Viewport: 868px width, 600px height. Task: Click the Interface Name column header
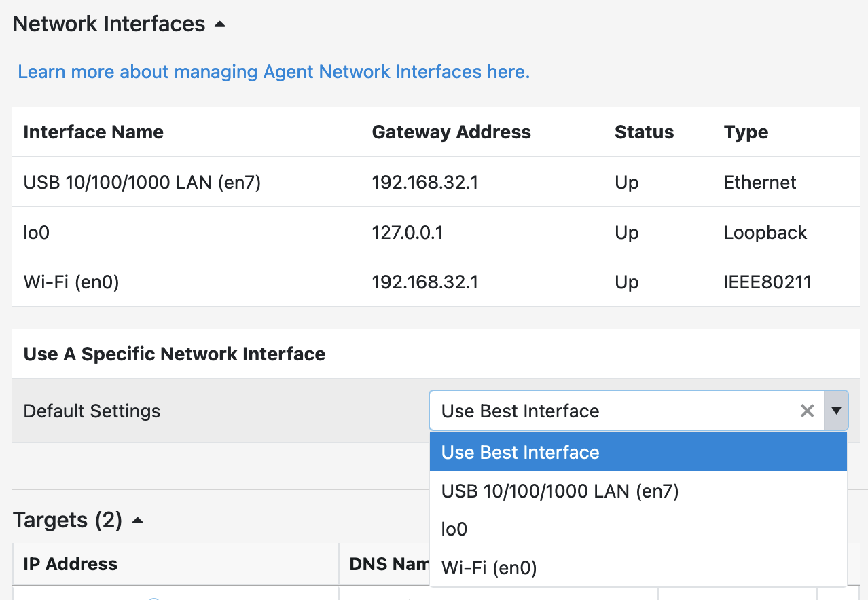(93, 132)
